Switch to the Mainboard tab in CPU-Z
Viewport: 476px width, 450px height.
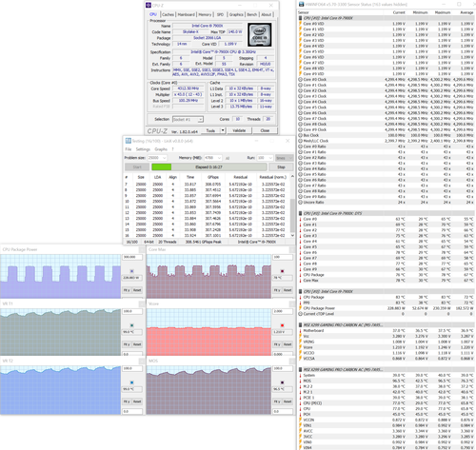187,14
